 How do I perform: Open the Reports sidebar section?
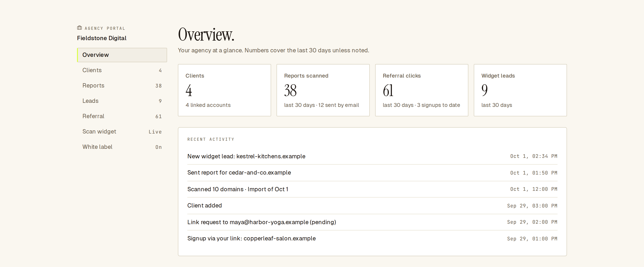point(122,86)
